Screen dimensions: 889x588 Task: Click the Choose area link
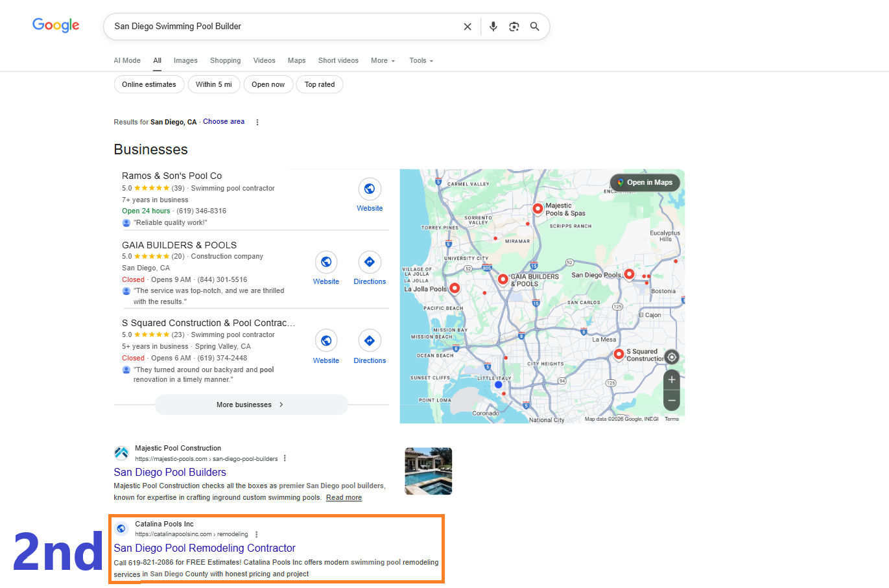(x=224, y=121)
